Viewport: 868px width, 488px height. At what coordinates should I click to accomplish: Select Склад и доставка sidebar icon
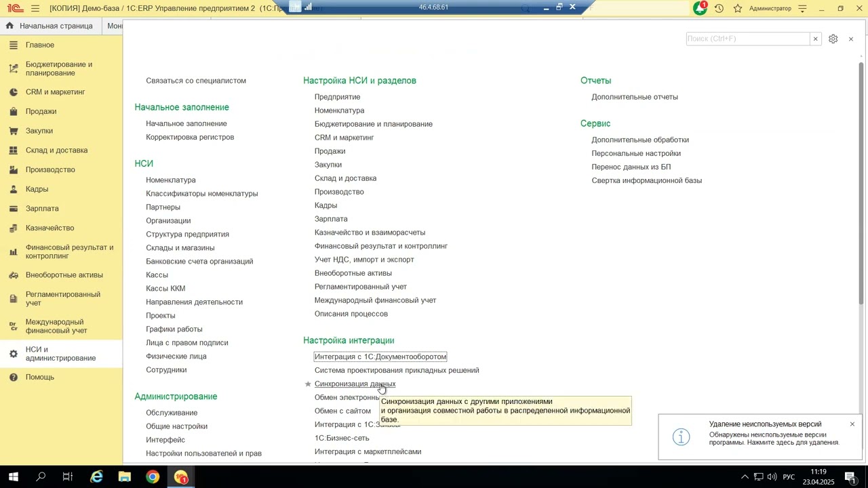coord(13,150)
